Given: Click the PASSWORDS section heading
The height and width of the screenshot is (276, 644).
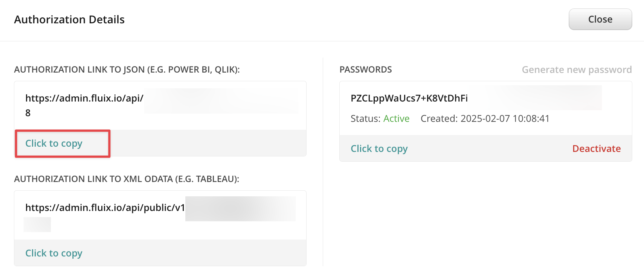Looking at the screenshot, I should pyautogui.click(x=365, y=70).
